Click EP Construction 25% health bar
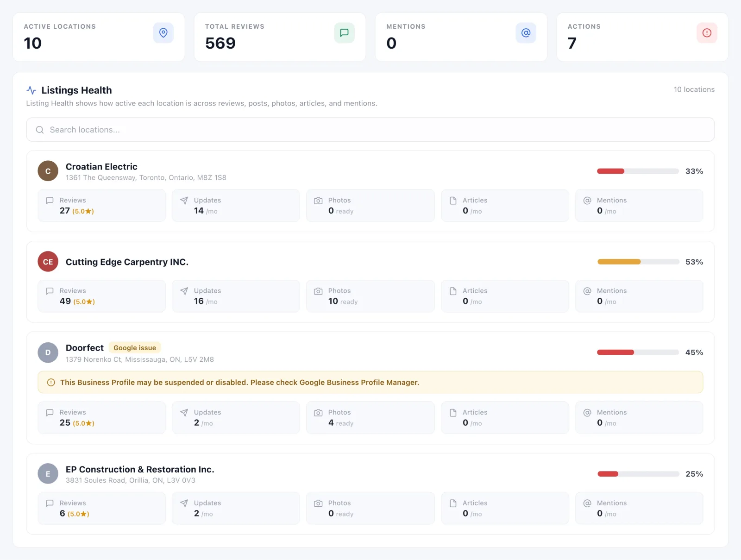The width and height of the screenshot is (741, 560). coord(638,474)
